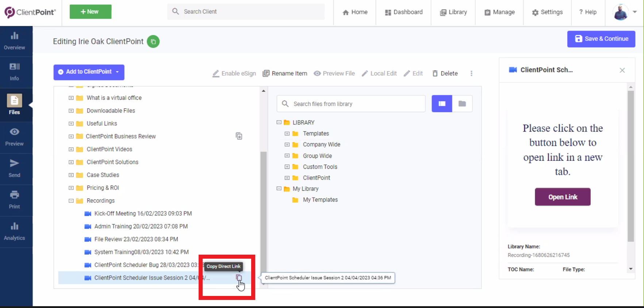Switch library to folder view
The width and height of the screenshot is (644, 308).
(x=462, y=104)
